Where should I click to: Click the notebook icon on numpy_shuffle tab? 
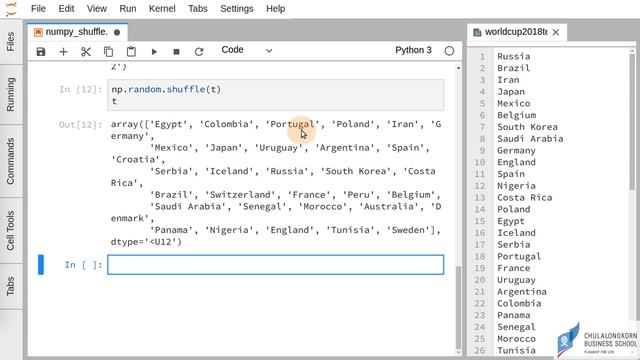coord(38,32)
